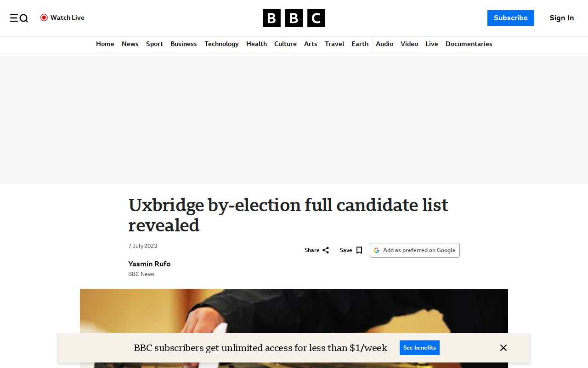Open the menu and search icon
The width and height of the screenshot is (588, 368).
point(19,18)
